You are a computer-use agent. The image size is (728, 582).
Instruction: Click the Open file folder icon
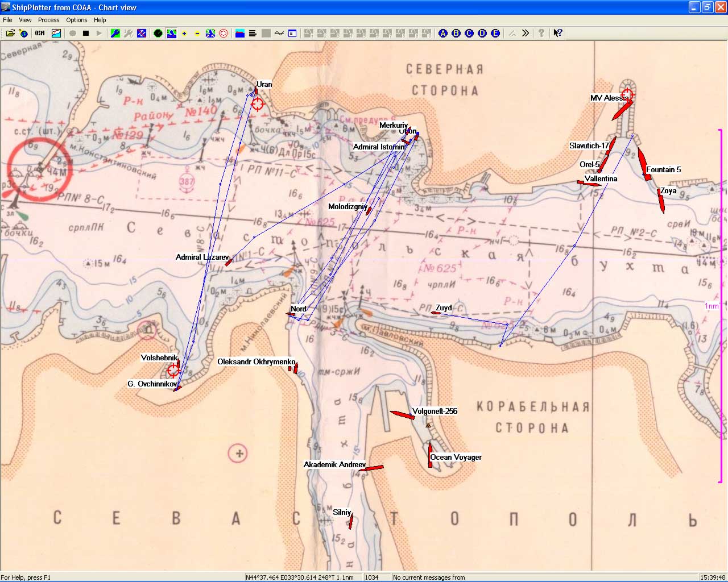point(10,34)
